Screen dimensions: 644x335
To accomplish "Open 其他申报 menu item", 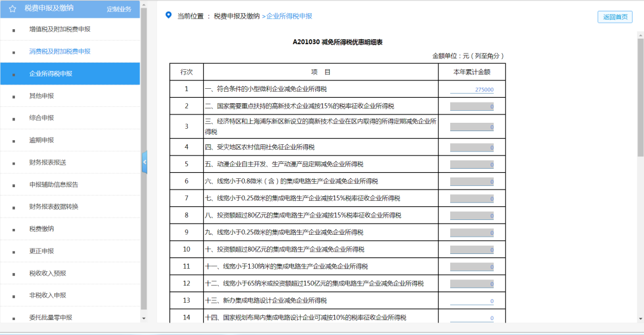I will [x=70, y=95].
